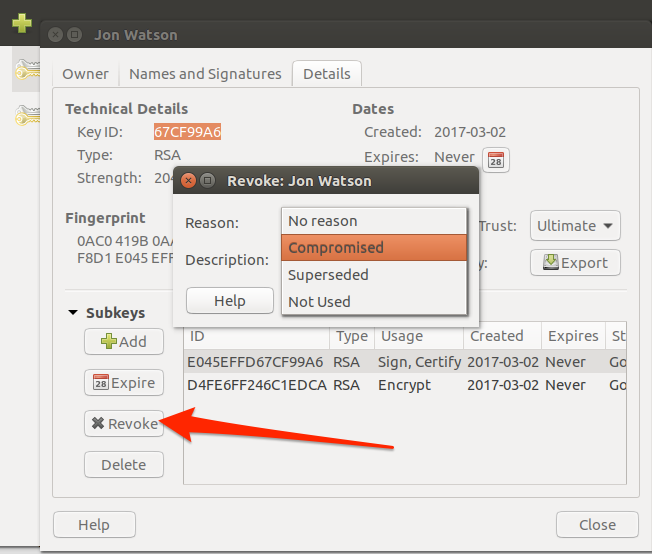Select the Details tab
The image size is (652, 554).
[327, 74]
